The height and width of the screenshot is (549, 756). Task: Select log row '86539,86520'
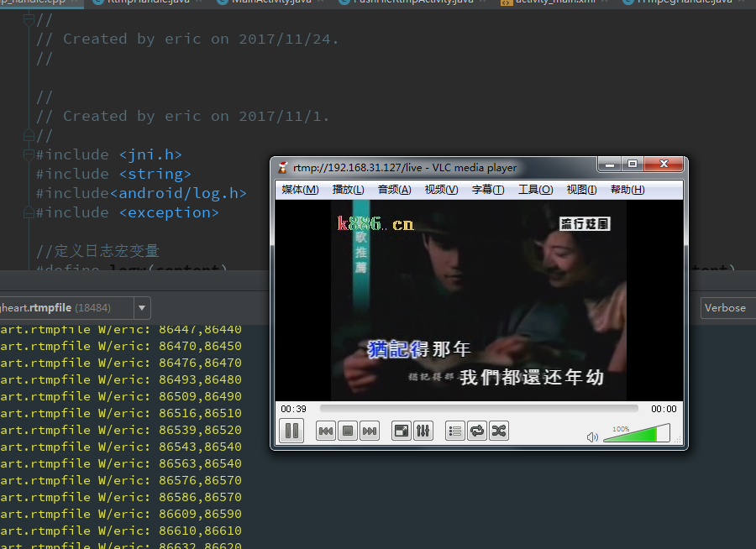tap(121, 430)
